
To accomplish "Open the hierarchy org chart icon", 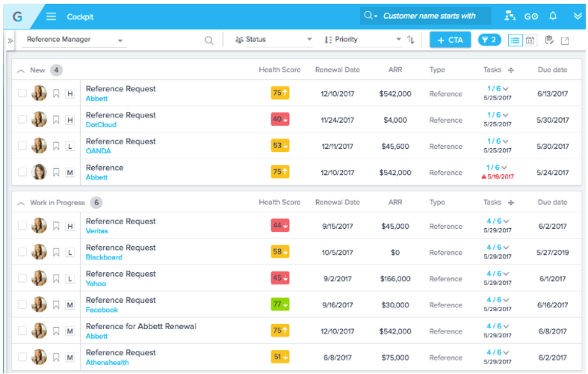I will [x=510, y=16].
